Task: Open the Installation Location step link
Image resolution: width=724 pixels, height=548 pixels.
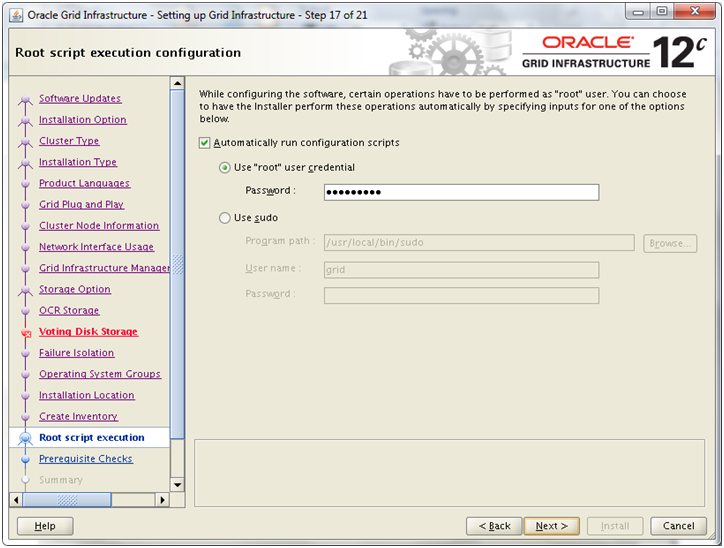Action: [x=87, y=396]
